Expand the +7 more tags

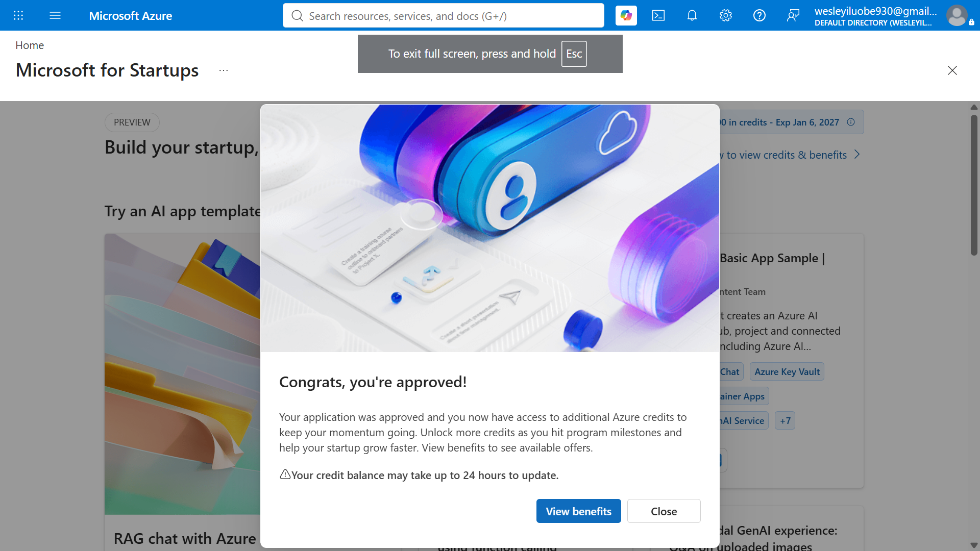[x=785, y=421]
